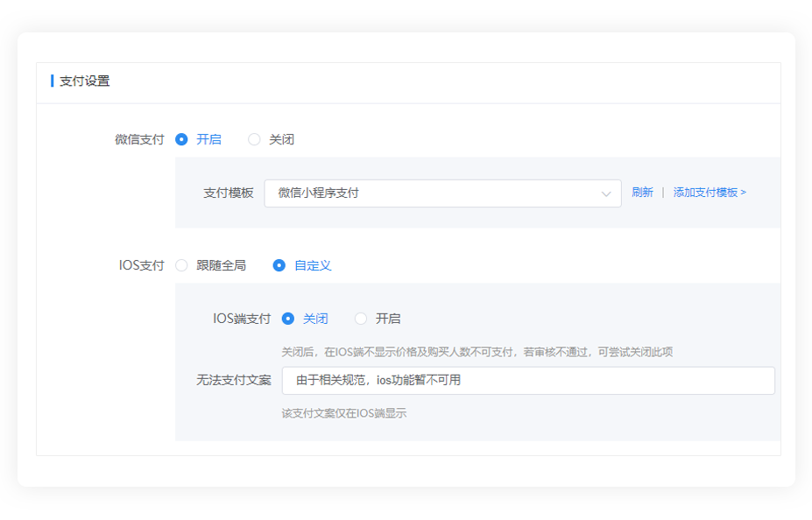Enable WeChat pay with 开启 radio
Image resolution: width=812 pixels, height=520 pixels.
point(182,139)
